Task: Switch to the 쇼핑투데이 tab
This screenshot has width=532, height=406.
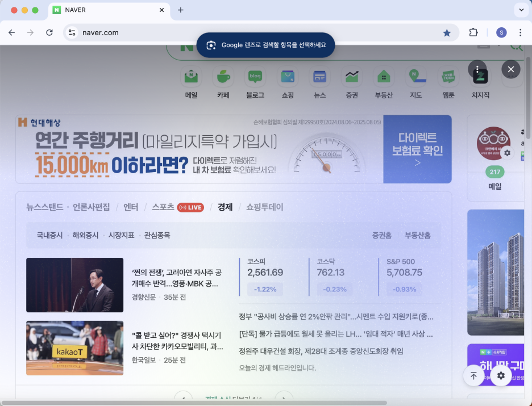Action: [x=265, y=207]
